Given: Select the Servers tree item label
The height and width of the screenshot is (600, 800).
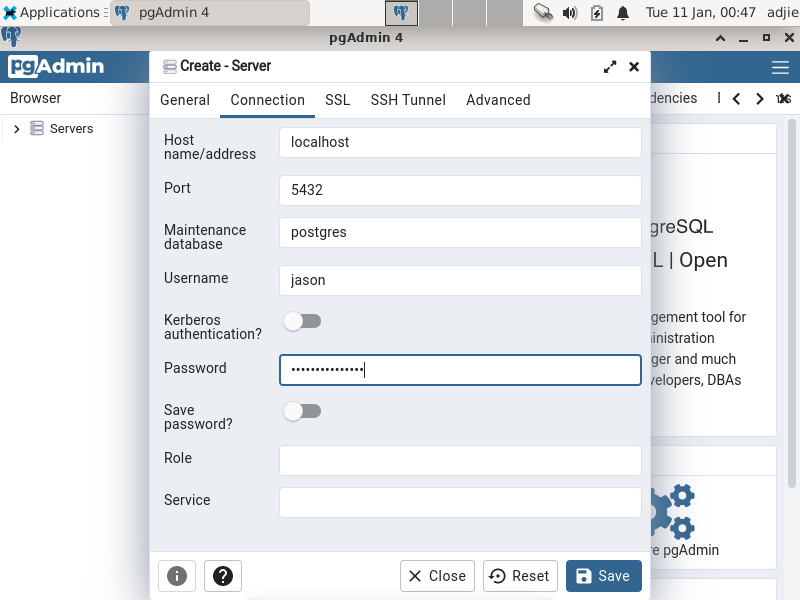Looking at the screenshot, I should pyautogui.click(x=71, y=129).
